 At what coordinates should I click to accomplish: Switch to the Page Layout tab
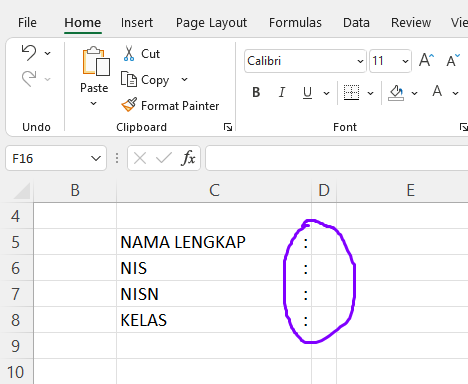pyautogui.click(x=211, y=23)
